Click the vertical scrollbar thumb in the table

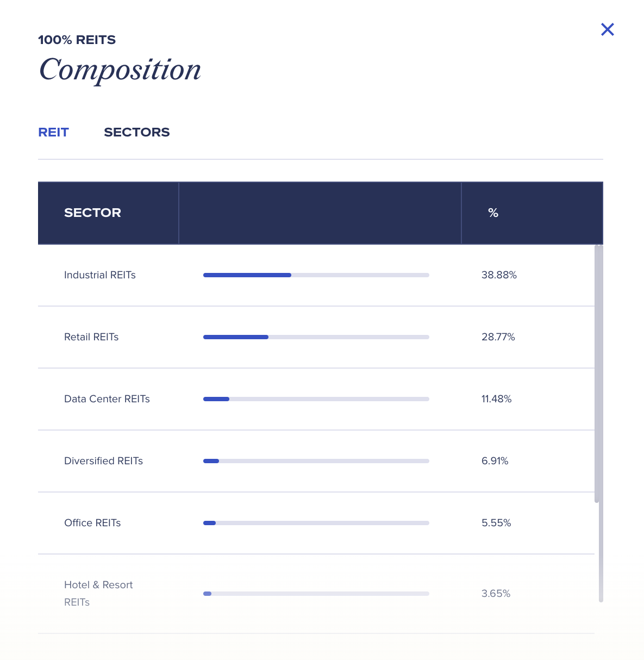(597, 374)
